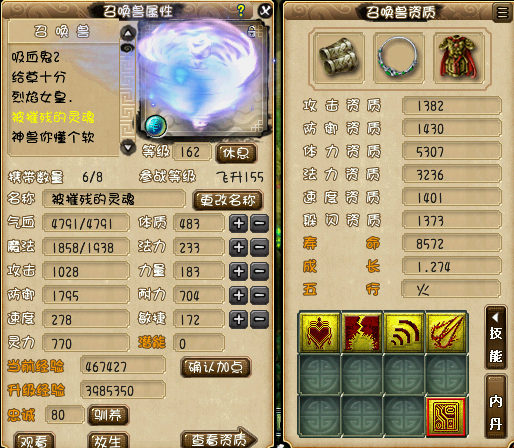
Task: Click the red caped armor equipment icon
Action: pyautogui.click(x=459, y=58)
